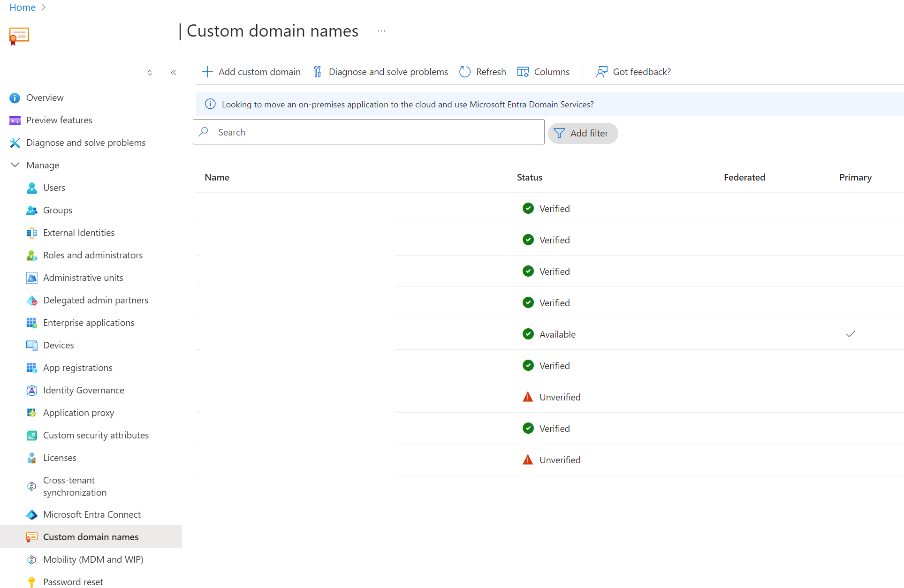Click the last Unverified status text
This screenshot has height=588, width=904.
[x=560, y=460]
